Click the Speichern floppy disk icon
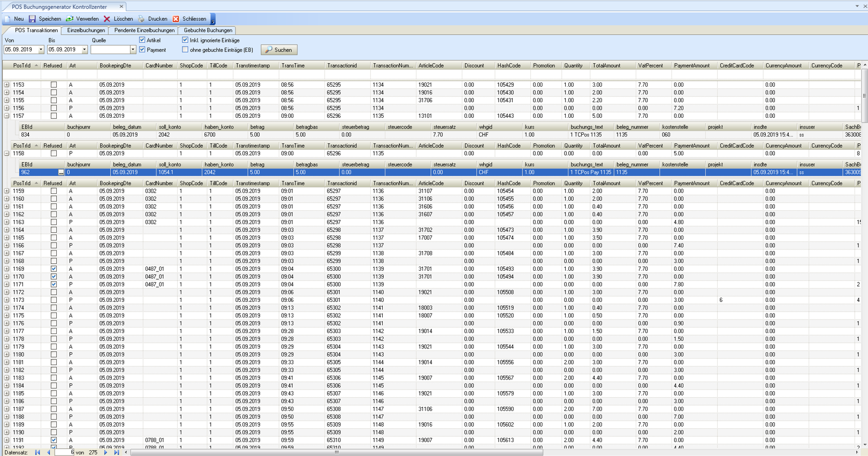 coord(32,19)
